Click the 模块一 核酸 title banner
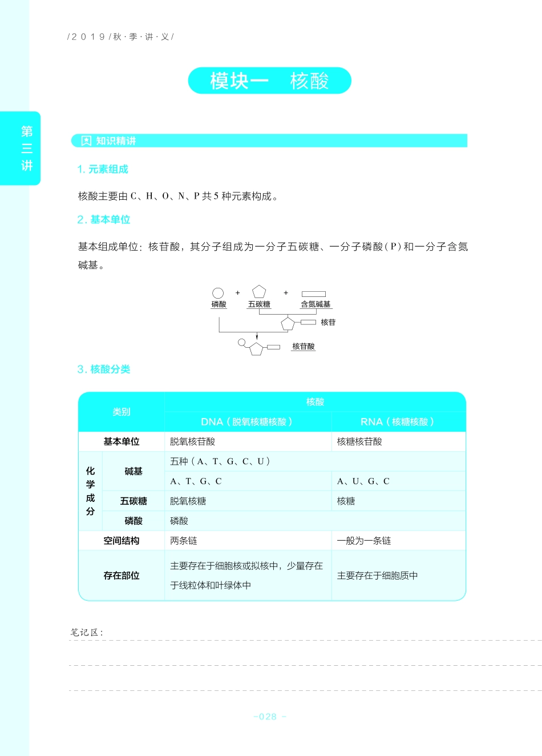The image size is (542, 756). pos(270,81)
